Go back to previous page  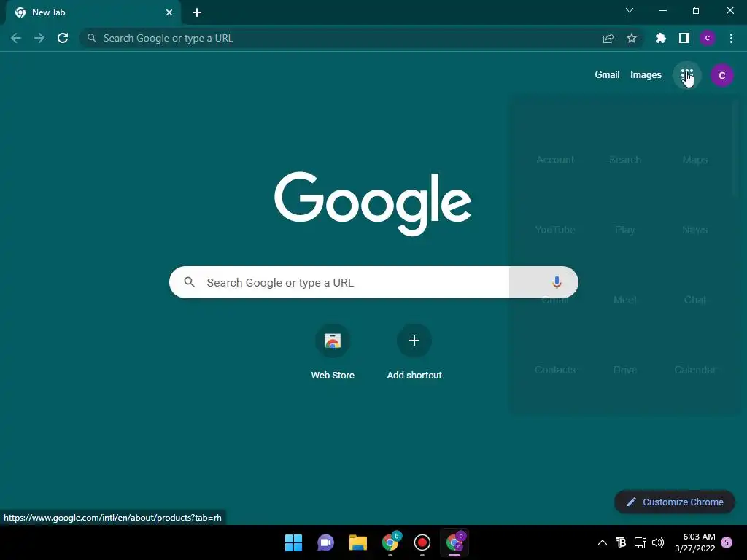16,38
